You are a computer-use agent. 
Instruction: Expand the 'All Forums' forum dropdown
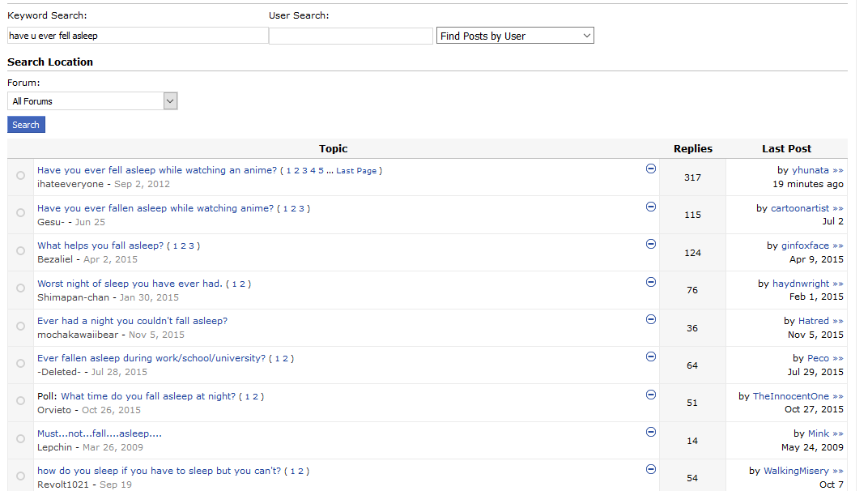click(92, 101)
